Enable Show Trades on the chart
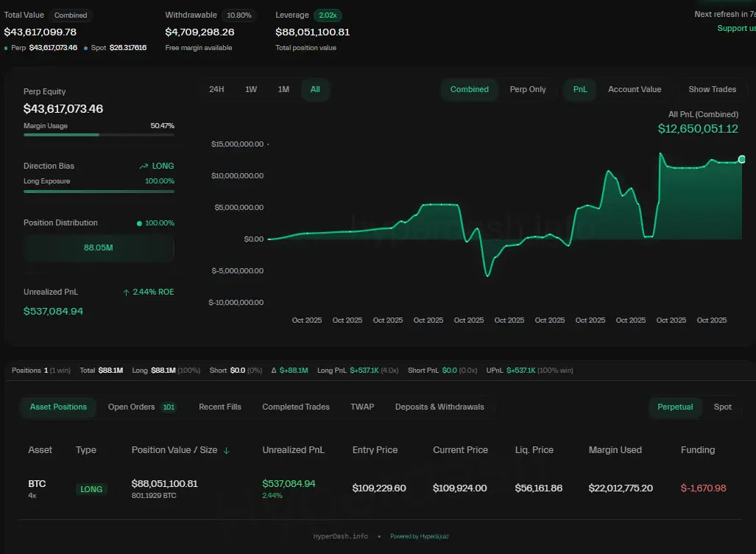 (712, 90)
